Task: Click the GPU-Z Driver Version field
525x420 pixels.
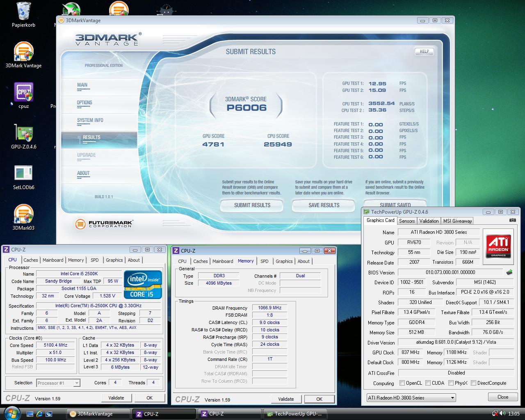Action: coord(456,342)
